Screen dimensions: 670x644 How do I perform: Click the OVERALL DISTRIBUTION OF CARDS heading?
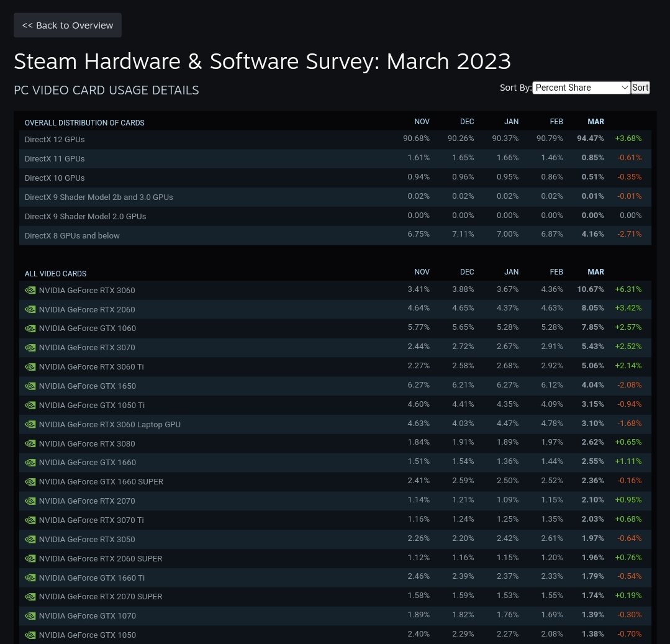coord(84,122)
